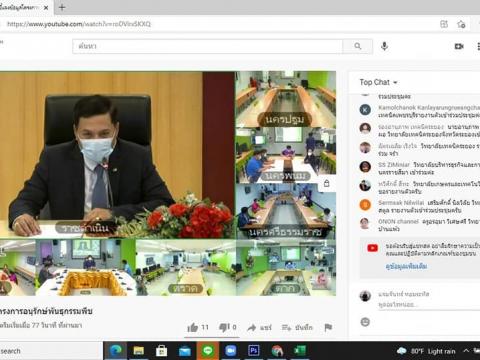Open a new browser tab
This screenshot has height=360, width=480.
click(x=62, y=7)
